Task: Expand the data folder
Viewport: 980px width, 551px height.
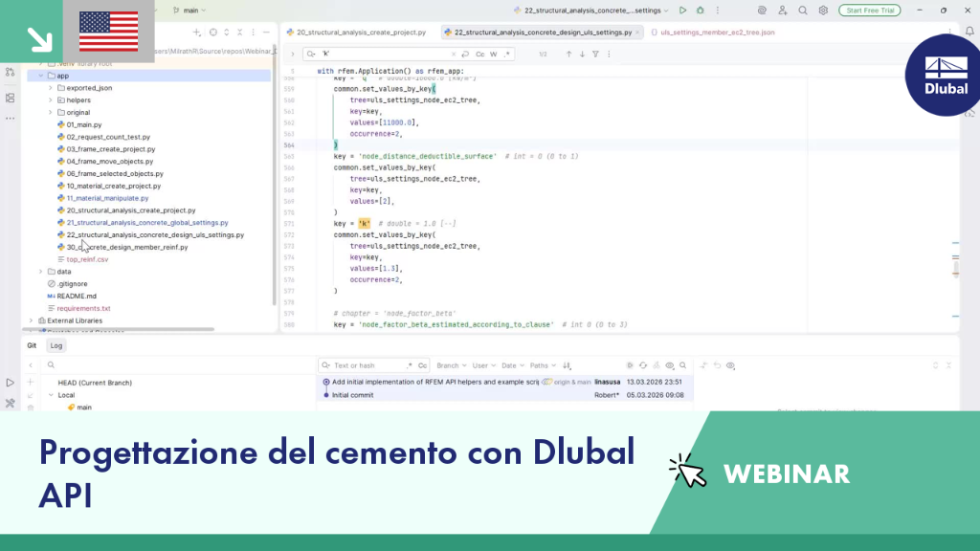Action: coord(41,272)
